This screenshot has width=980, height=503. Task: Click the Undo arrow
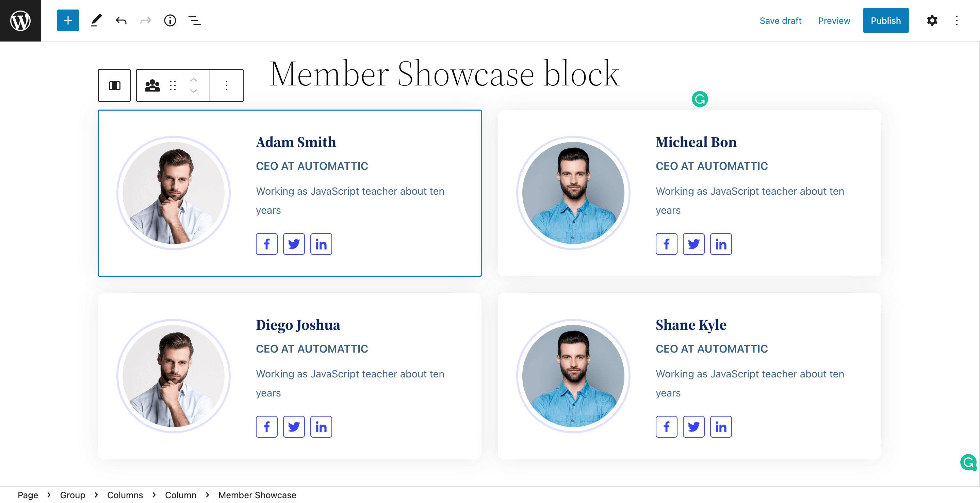pyautogui.click(x=121, y=20)
